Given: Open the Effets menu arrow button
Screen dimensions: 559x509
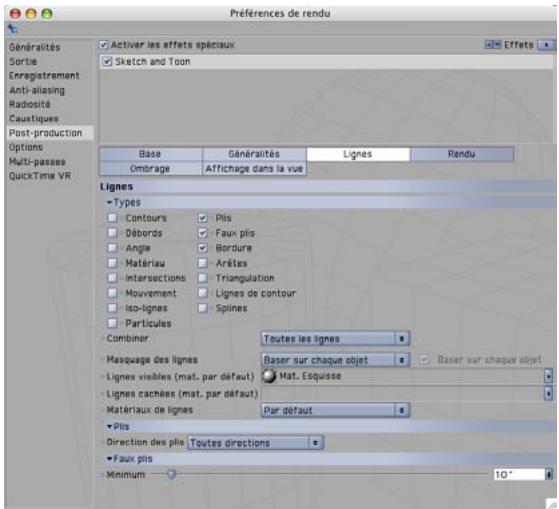Looking at the screenshot, I should pyautogui.click(x=546, y=45).
